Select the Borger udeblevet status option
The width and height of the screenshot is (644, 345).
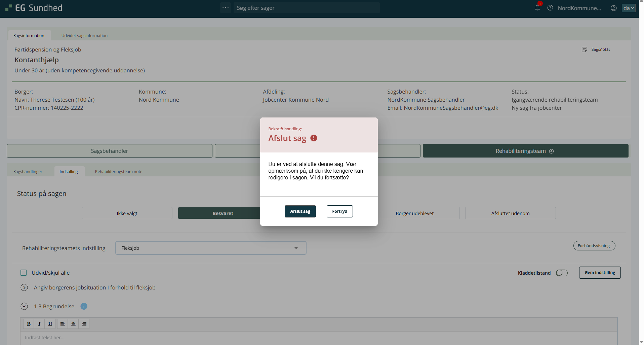[414, 213]
